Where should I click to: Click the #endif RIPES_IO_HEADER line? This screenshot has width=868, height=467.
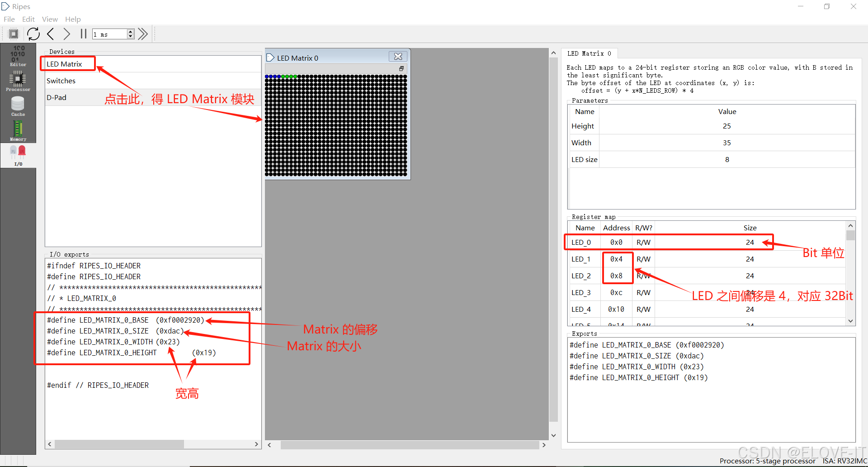click(x=98, y=386)
